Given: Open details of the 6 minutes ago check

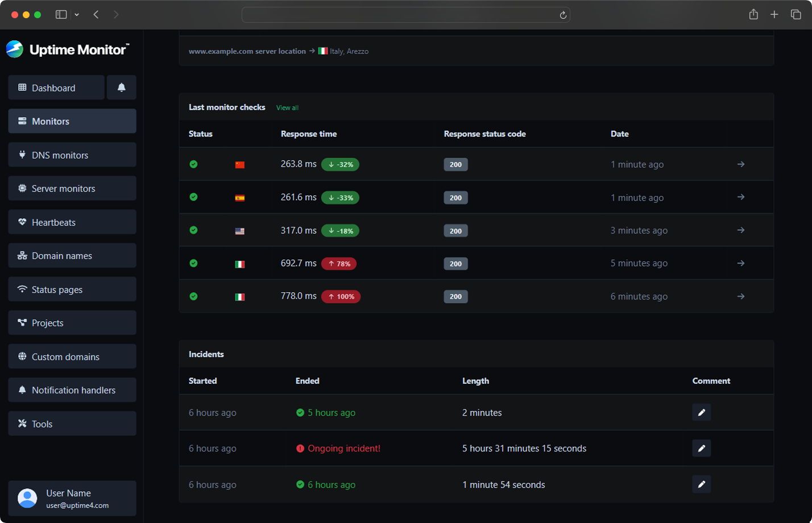Looking at the screenshot, I should tap(740, 296).
